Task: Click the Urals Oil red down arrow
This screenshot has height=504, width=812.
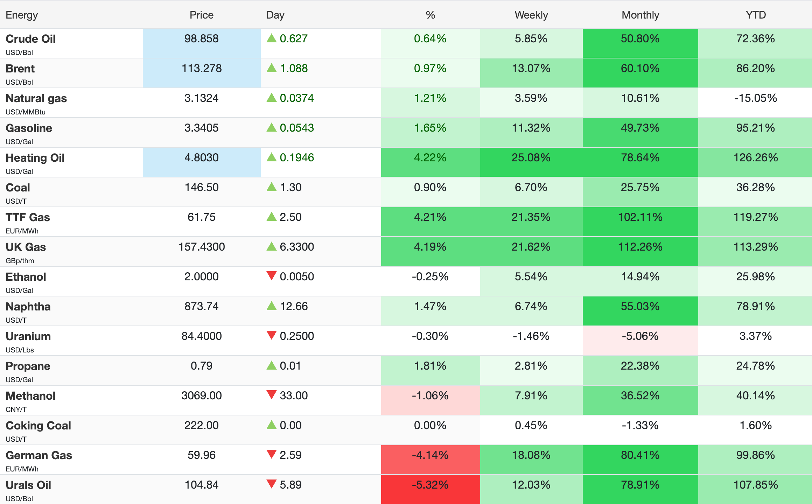Action: click(x=272, y=484)
